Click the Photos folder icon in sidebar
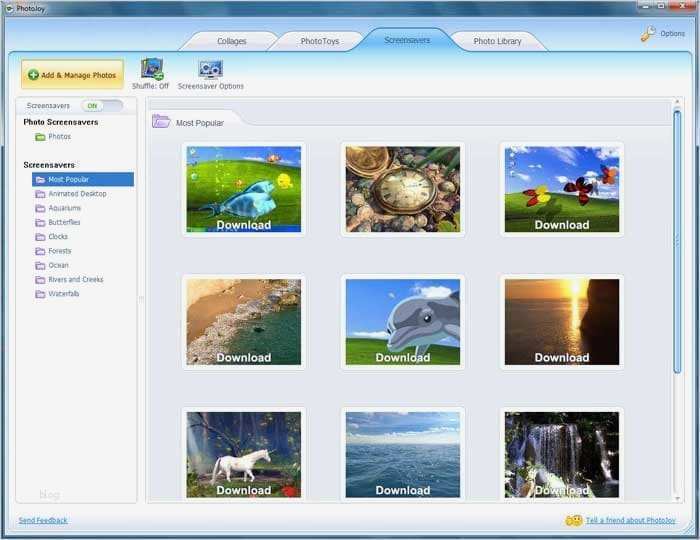The image size is (700, 540). 40,137
